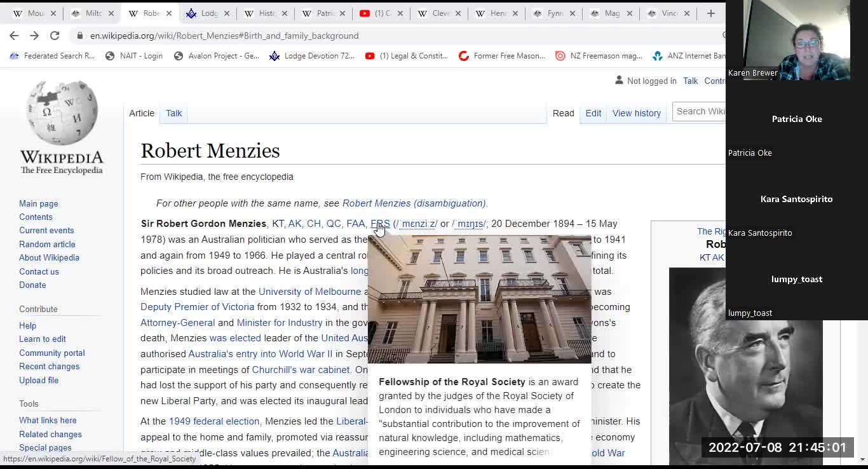Image resolution: width=868 pixels, height=469 pixels.
Task: Close the 'Lodg' tab
Action: click(x=227, y=13)
